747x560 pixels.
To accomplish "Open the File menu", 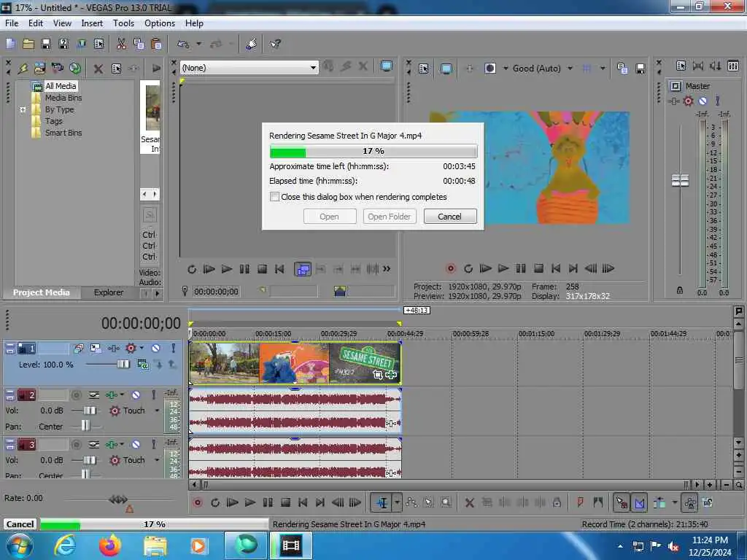I will coord(12,23).
